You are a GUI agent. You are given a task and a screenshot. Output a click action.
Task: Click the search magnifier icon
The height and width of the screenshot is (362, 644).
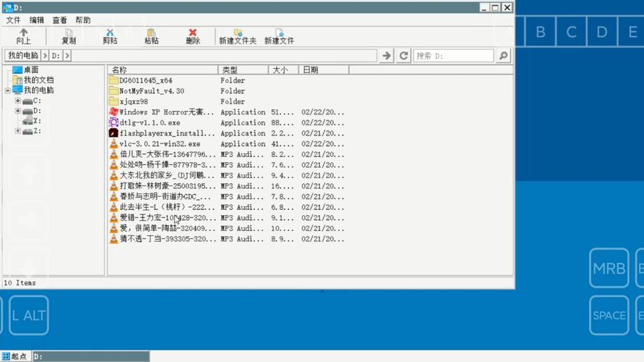(x=503, y=56)
